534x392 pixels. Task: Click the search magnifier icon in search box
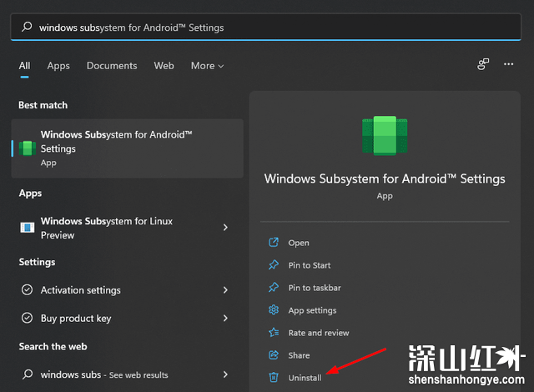point(27,27)
